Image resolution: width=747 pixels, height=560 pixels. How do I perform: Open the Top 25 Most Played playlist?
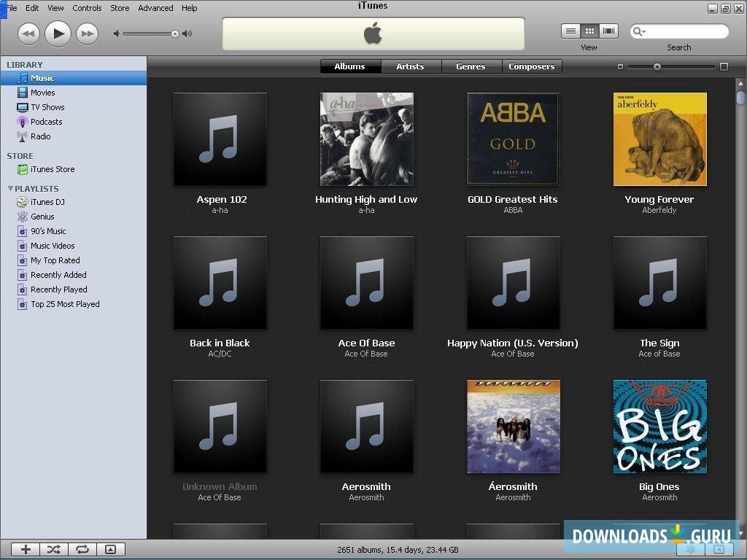[x=74, y=304]
